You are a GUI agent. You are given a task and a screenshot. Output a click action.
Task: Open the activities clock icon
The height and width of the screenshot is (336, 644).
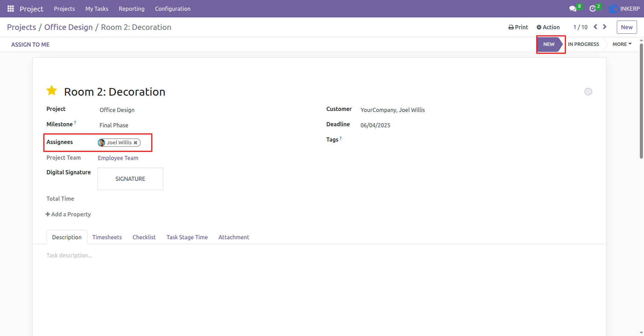(592, 9)
